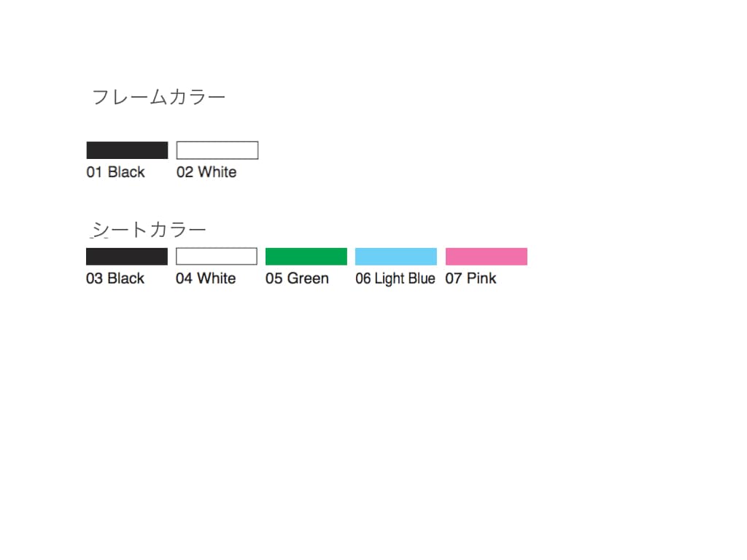
Task: Click the number '07' before Pink
Action: point(454,278)
